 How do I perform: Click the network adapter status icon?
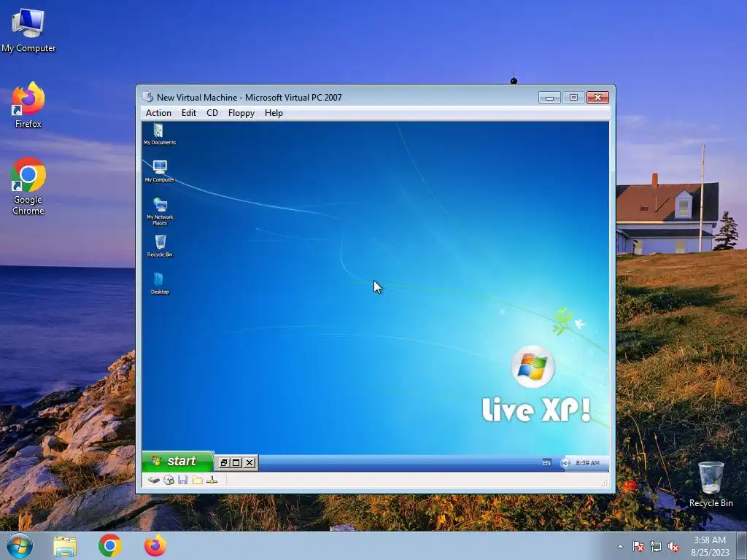coord(212,480)
